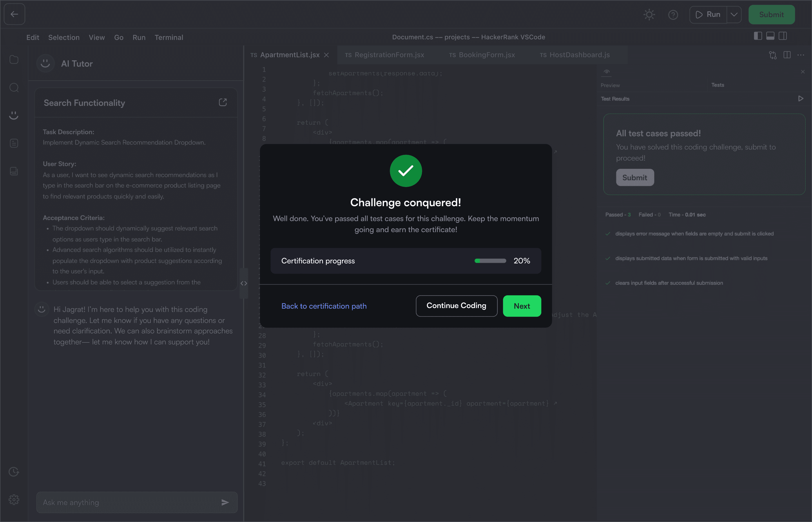
Task: Open history clock icon in sidebar
Action: pos(14,472)
